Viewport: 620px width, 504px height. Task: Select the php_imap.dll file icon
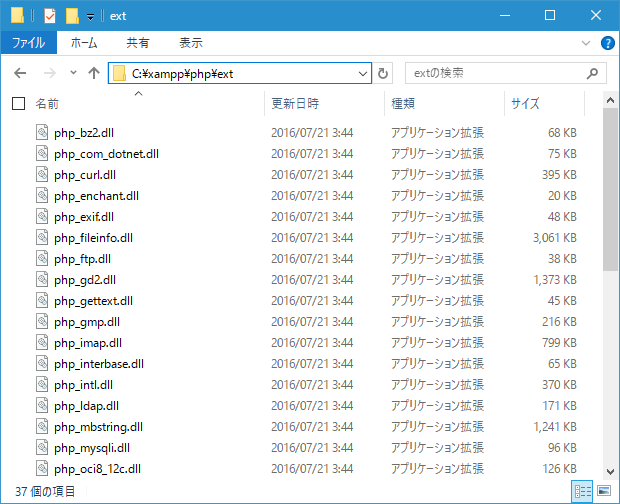42,342
